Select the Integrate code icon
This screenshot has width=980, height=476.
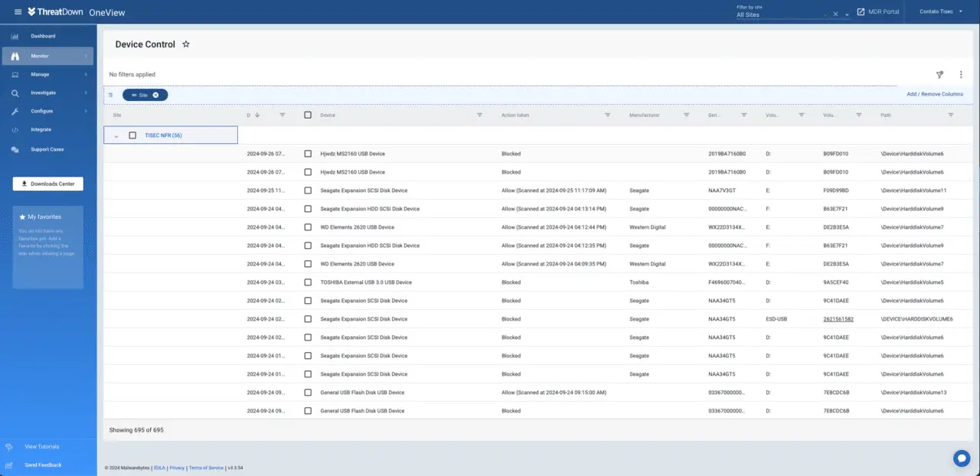pos(15,130)
